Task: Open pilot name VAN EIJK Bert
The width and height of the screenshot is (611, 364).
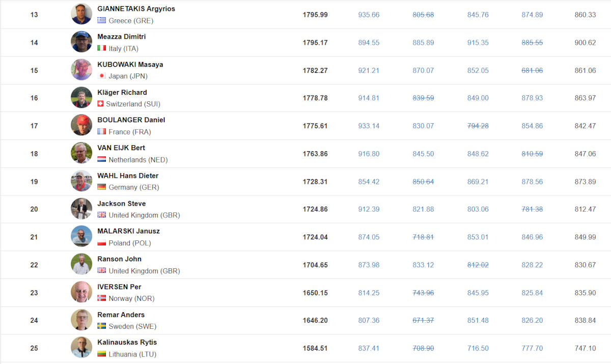Action: pos(121,148)
